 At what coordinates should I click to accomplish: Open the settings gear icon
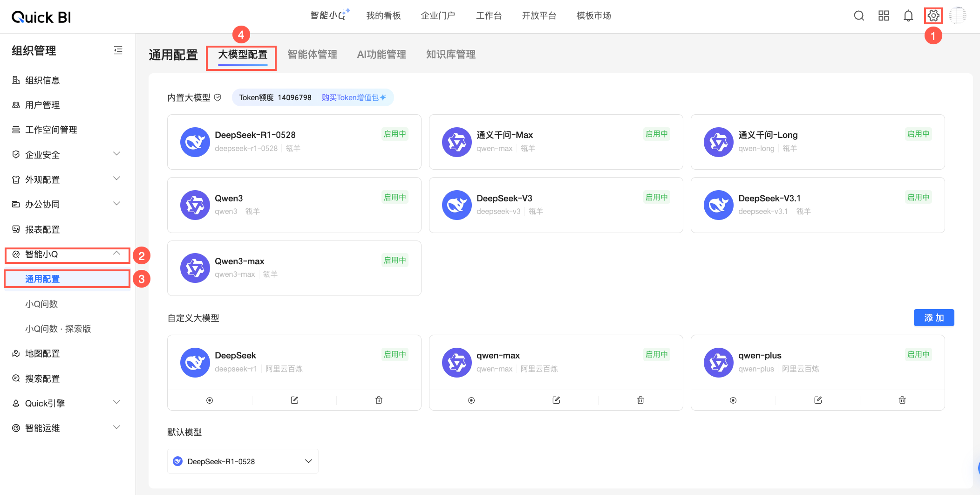pyautogui.click(x=933, y=16)
